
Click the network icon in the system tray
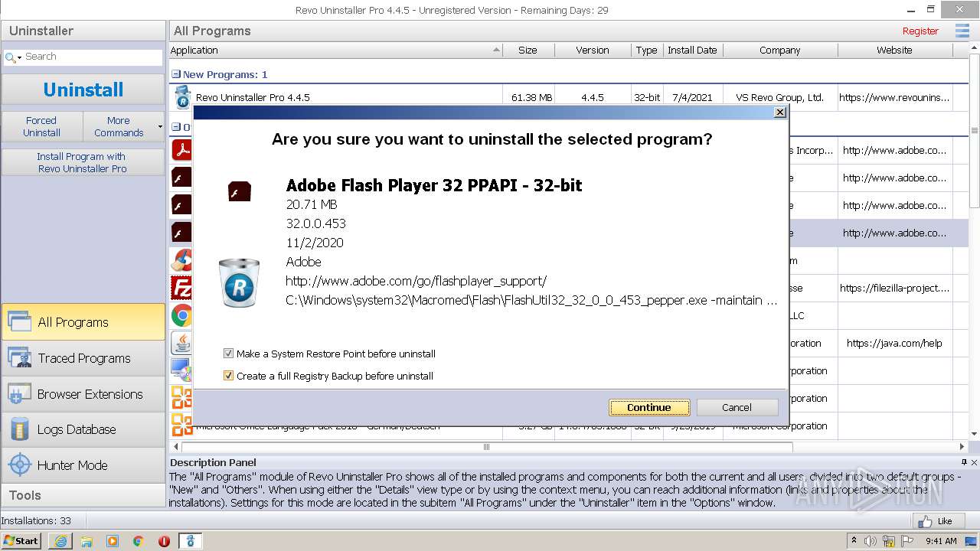tap(888, 541)
